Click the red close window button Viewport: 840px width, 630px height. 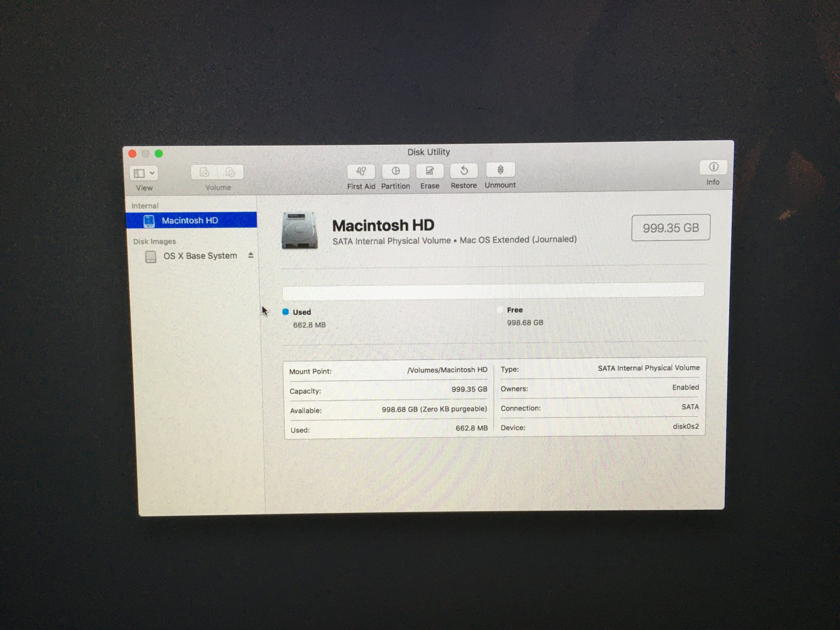pyautogui.click(x=132, y=154)
